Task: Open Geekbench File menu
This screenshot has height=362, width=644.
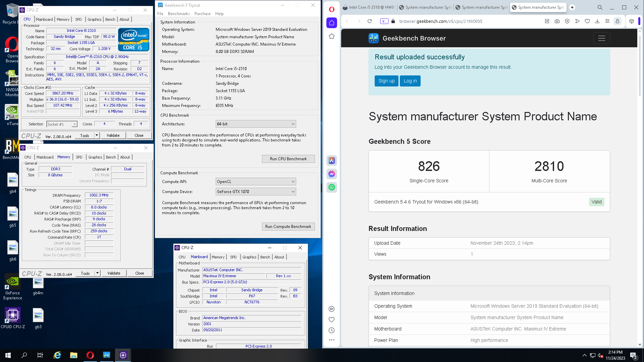Action: pyautogui.click(x=160, y=14)
